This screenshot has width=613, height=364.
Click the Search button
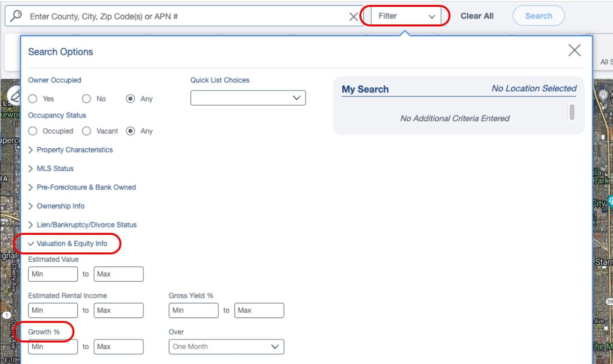[539, 15]
